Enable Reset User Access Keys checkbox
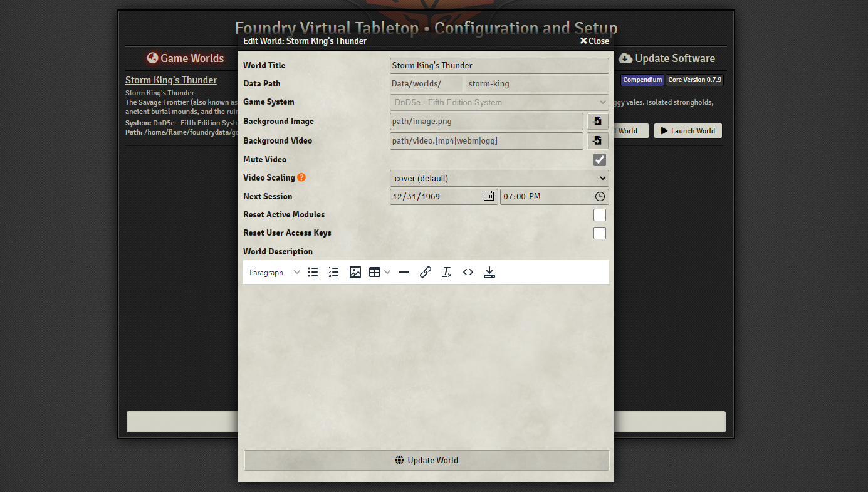 tap(600, 233)
